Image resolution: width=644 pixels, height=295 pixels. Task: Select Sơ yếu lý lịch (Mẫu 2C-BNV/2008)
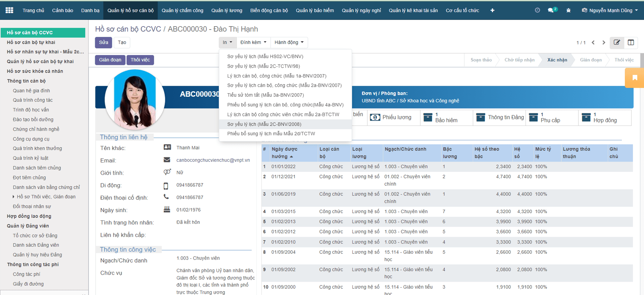(264, 124)
